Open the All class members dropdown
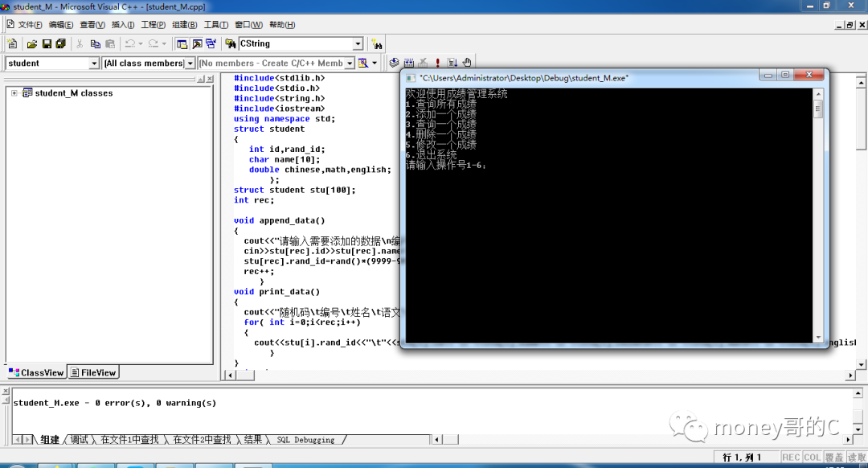868x468 pixels. click(190, 64)
